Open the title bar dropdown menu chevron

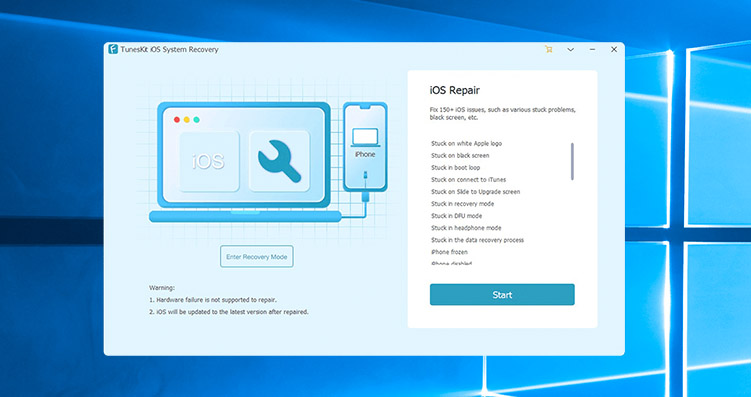tap(570, 49)
